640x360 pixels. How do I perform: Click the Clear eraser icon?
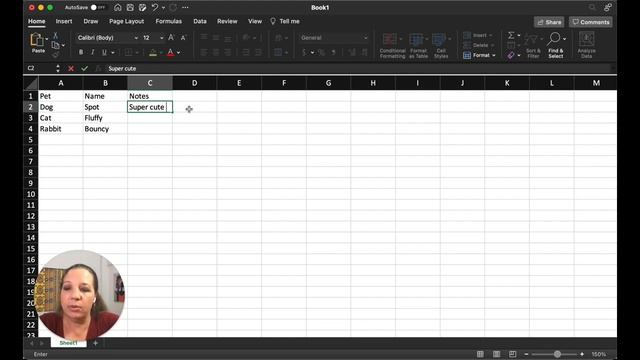511,55
